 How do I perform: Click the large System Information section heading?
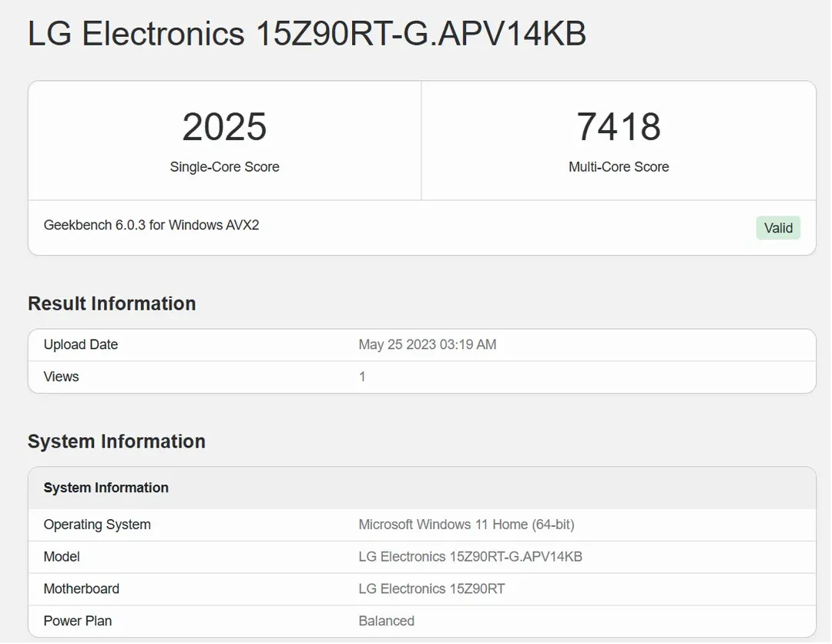[x=116, y=441]
